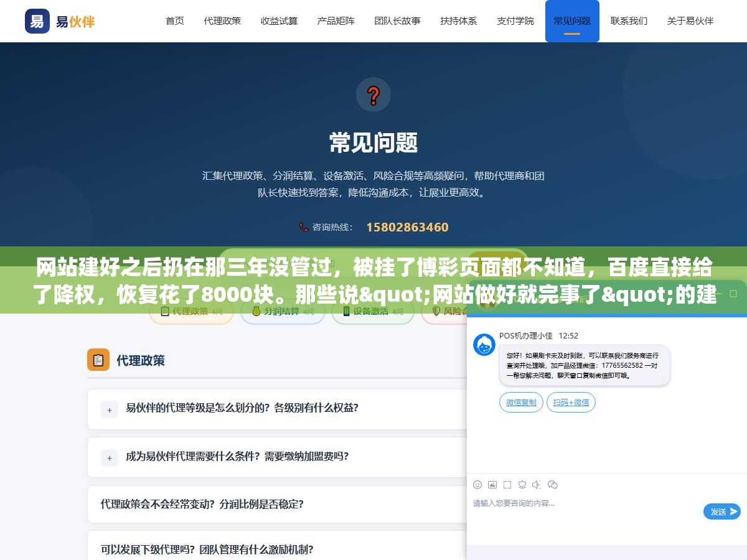Navigate to 支付学院

pos(515,21)
